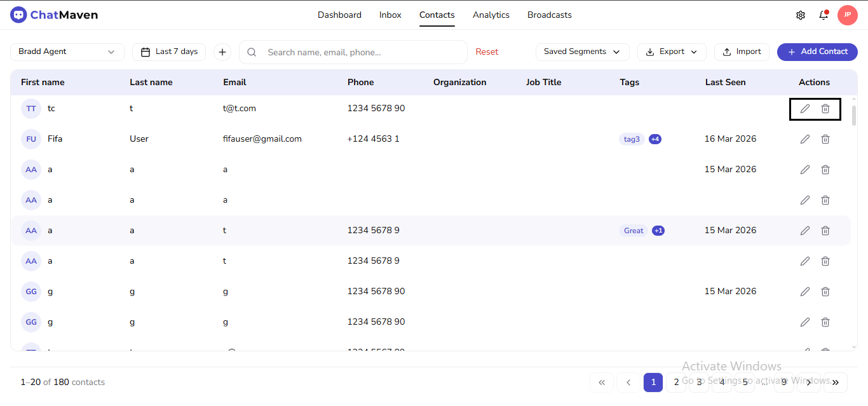Open the Bradd Agent selector dropdown

[x=67, y=51]
